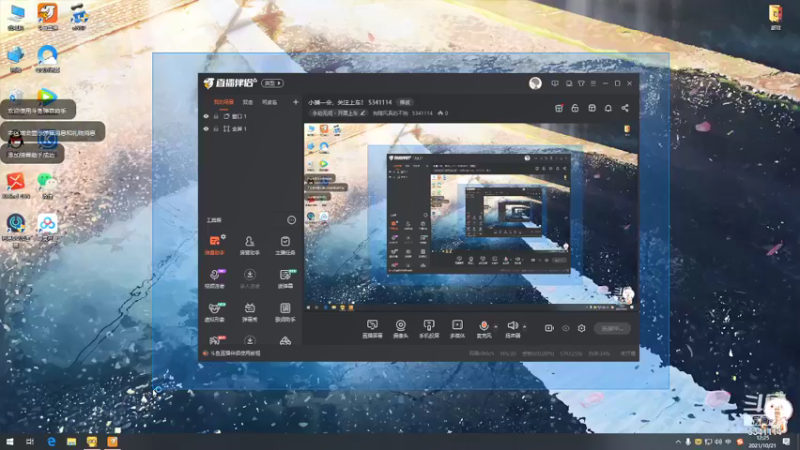This screenshot has width=800, height=450.
Task: Click the share icon above the preview
Action: 625,108
